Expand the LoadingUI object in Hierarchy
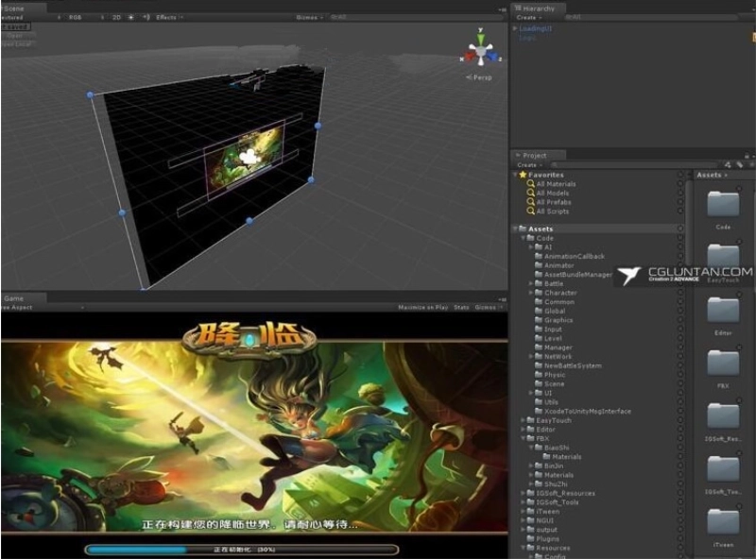Viewport: 756px width, 559px height. [515, 28]
